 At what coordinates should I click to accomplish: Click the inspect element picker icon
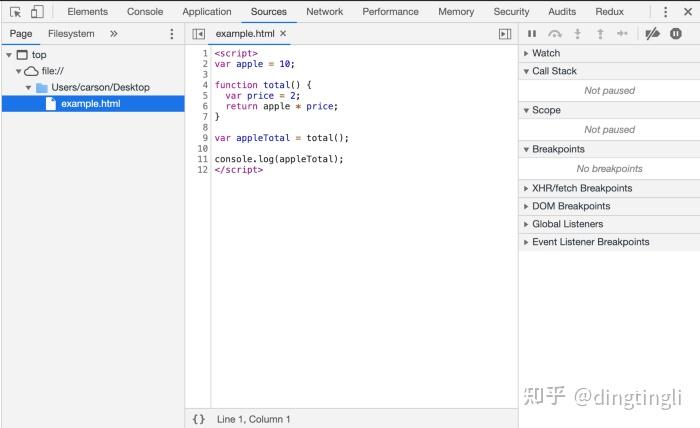[x=15, y=12]
